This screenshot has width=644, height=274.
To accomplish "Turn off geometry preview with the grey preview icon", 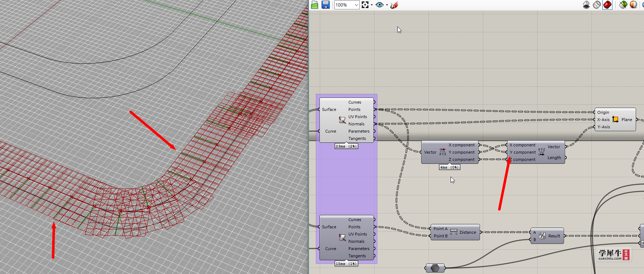I will pyautogui.click(x=586, y=5).
